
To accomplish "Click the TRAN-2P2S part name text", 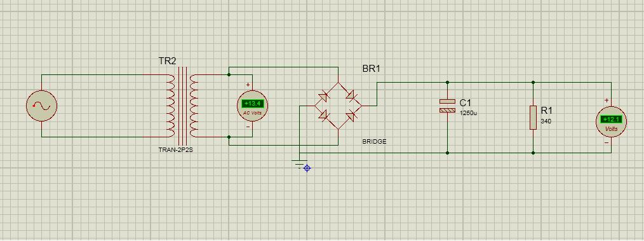I will click(x=175, y=149).
